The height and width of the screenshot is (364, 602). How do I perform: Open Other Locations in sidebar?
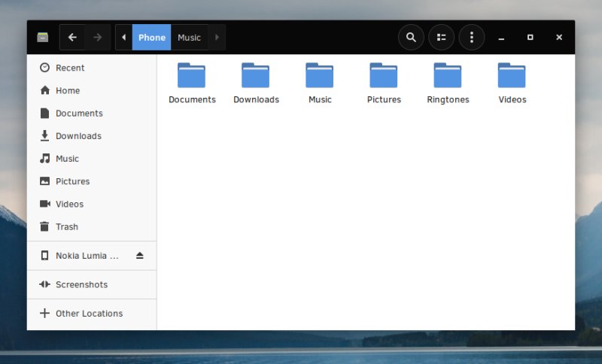click(88, 314)
